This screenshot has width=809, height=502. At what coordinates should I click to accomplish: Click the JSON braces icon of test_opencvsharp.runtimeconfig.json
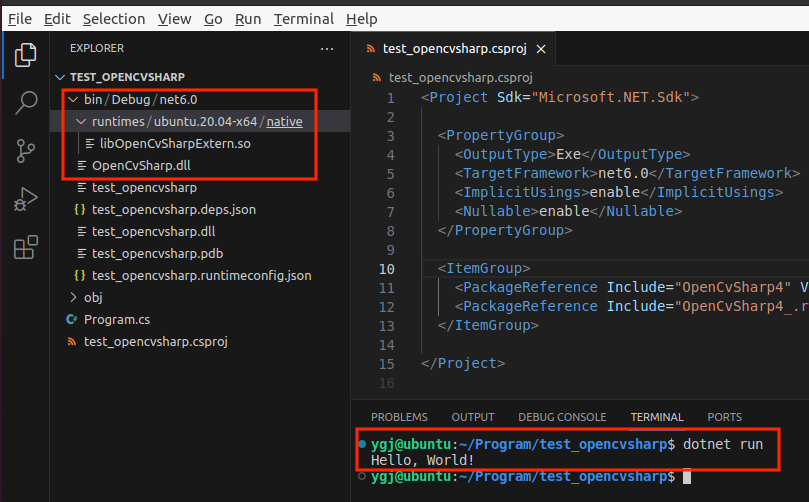(79, 276)
